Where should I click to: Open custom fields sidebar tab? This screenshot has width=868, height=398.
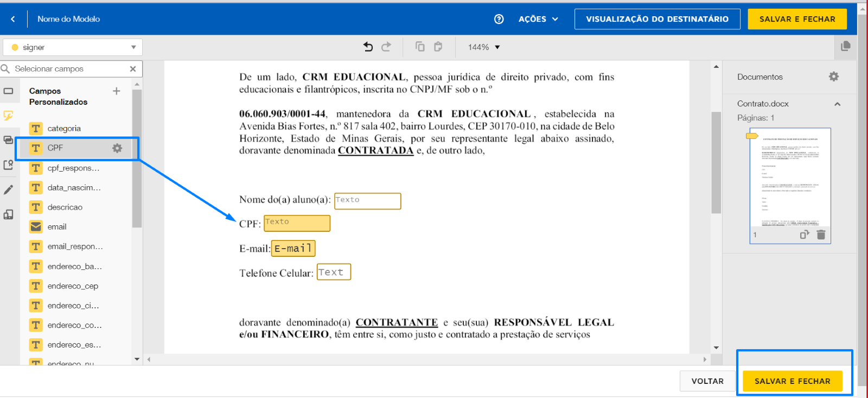(x=8, y=115)
